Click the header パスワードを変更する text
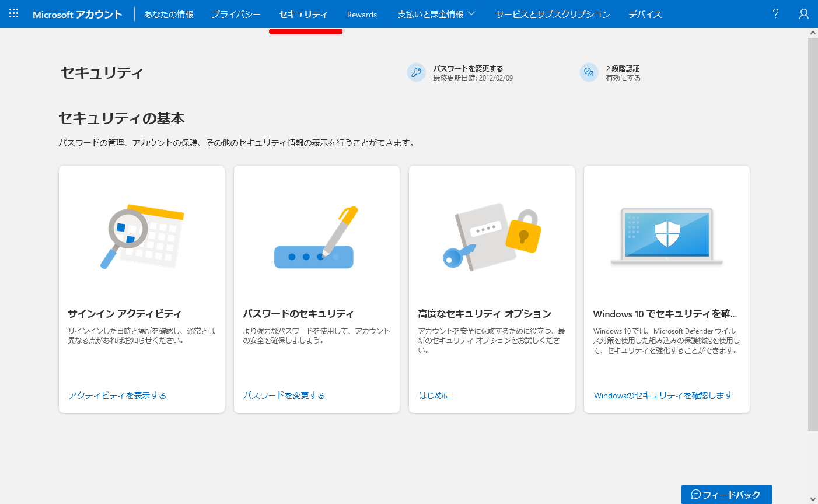Viewport: 818px width, 504px height. point(468,68)
